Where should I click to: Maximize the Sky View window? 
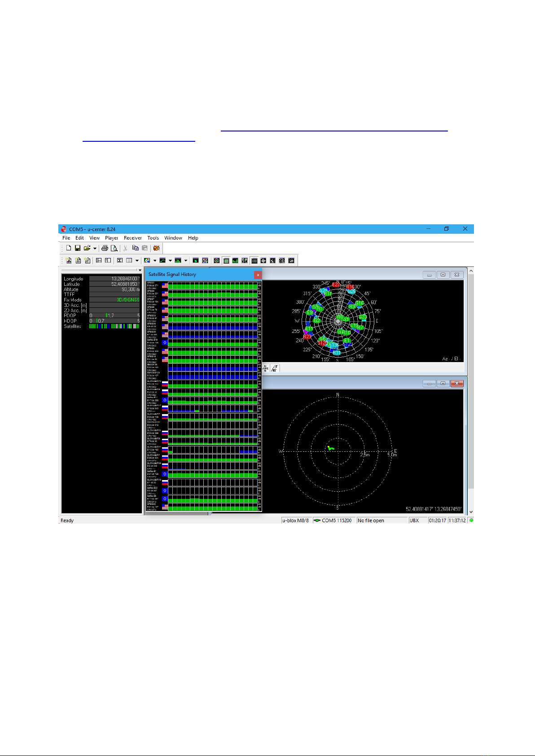[443, 275]
